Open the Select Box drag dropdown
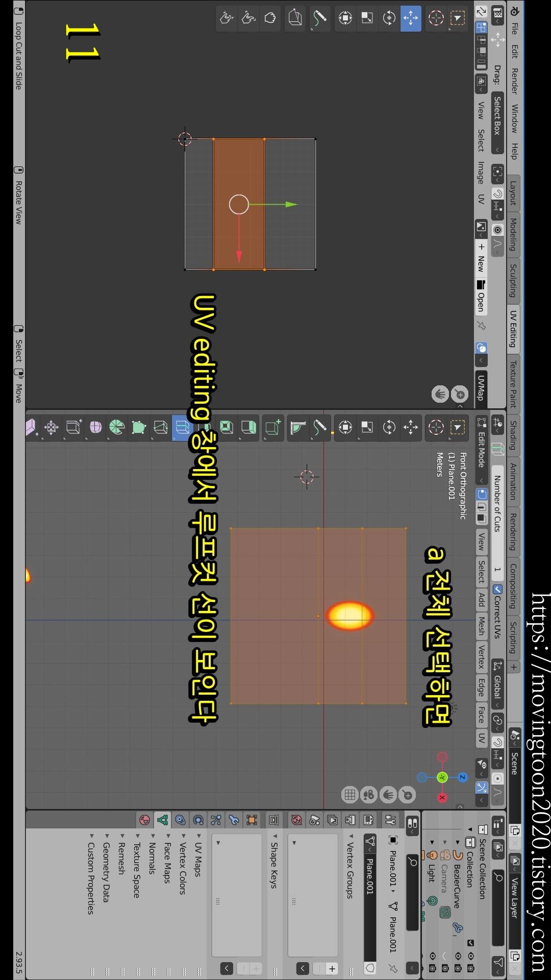The image size is (551, 980). coord(497,124)
